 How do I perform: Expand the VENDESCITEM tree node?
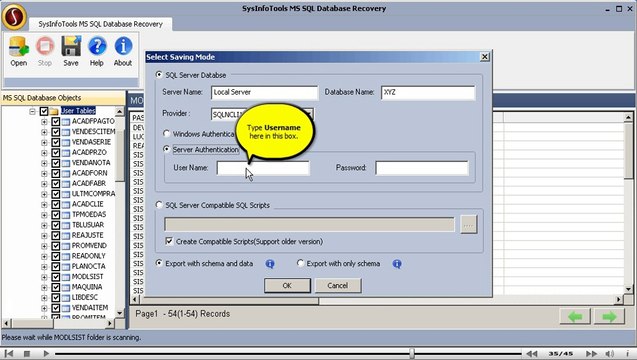pos(44,132)
